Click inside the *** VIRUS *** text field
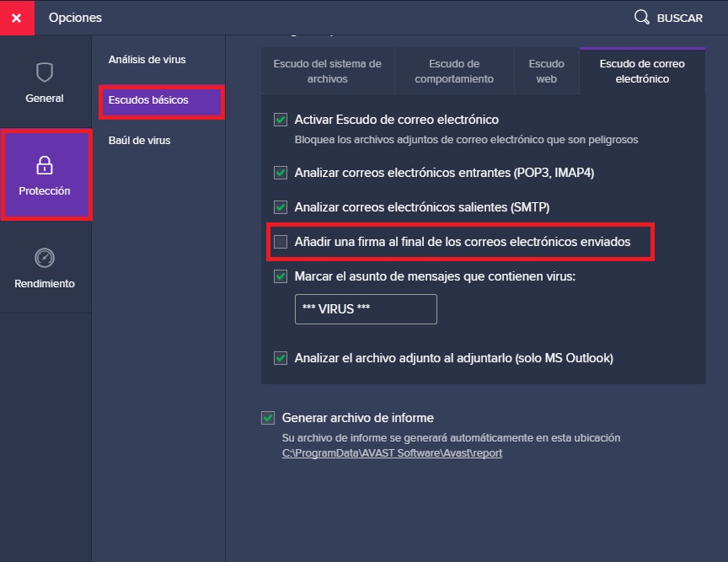The height and width of the screenshot is (562, 728). 365,309
